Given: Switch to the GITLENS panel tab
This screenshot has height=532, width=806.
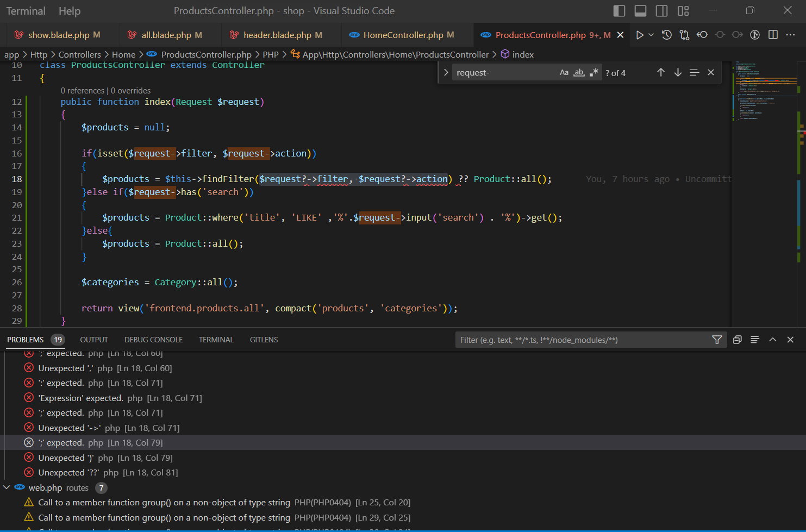Looking at the screenshot, I should tap(264, 339).
